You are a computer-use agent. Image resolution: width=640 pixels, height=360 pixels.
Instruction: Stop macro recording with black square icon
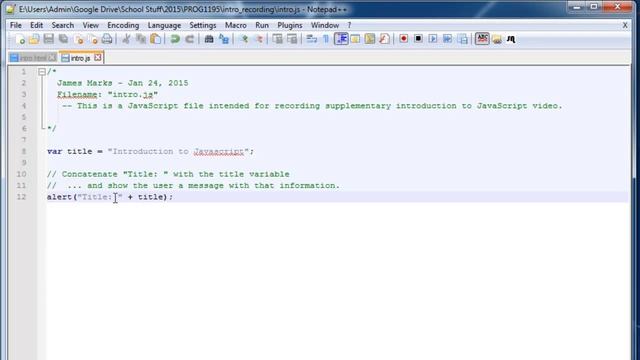(x=418, y=39)
